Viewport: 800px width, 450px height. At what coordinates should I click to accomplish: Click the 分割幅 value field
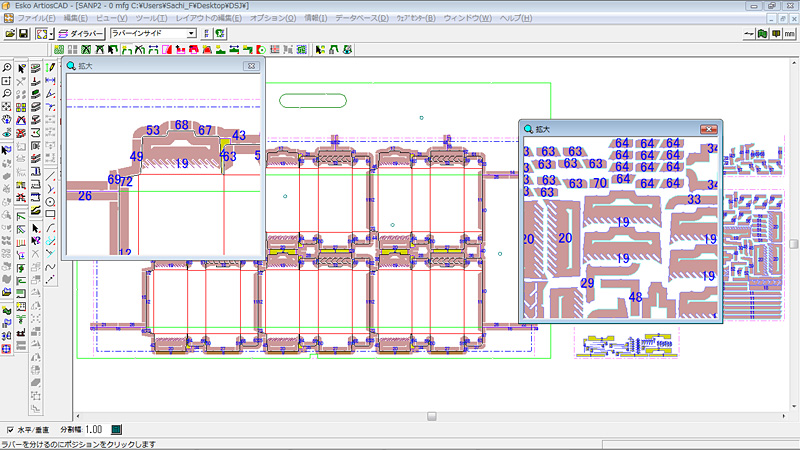(x=94, y=430)
